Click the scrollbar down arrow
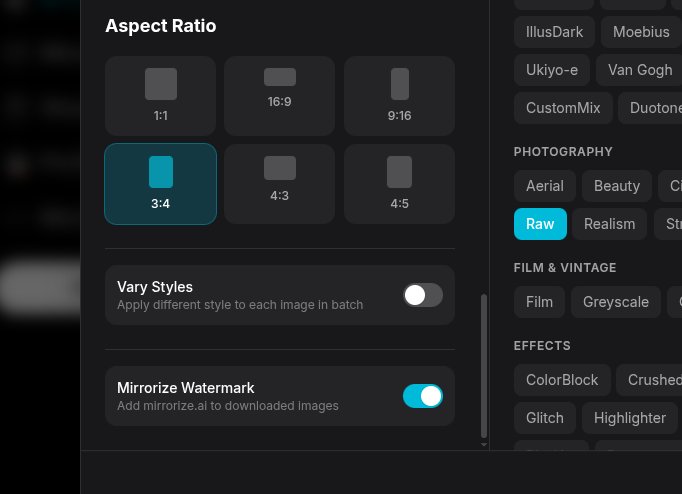The height and width of the screenshot is (494, 682). click(x=484, y=444)
